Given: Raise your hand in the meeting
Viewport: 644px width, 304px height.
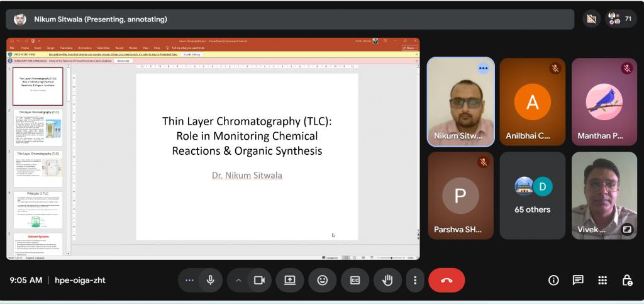Looking at the screenshot, I should tap(387, 280).
